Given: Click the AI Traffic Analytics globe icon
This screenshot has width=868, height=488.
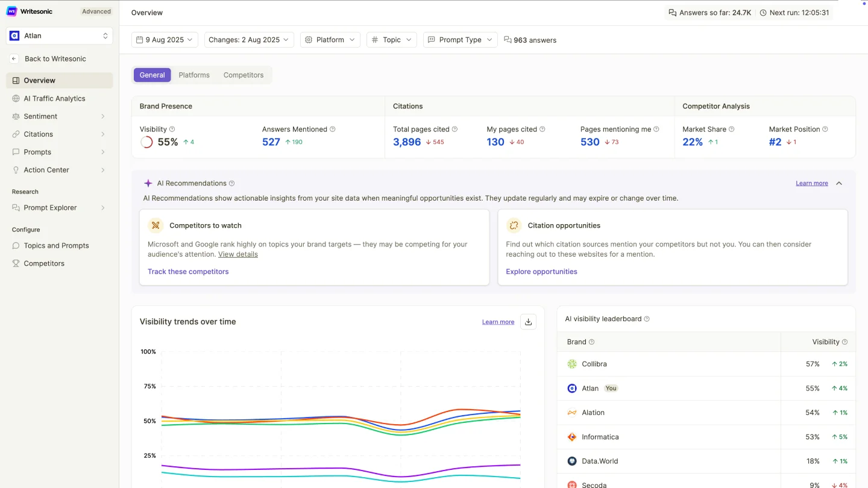Looking at the screenshot, I should pos(16,98).
